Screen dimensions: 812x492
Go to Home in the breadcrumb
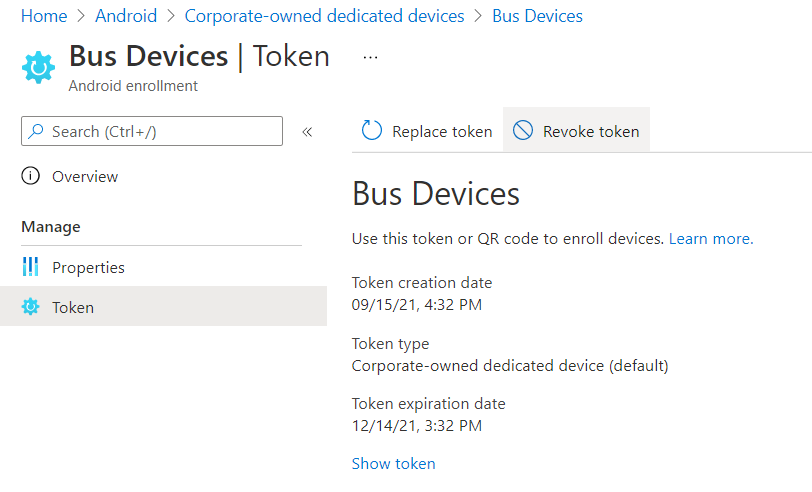pos(44,16)
